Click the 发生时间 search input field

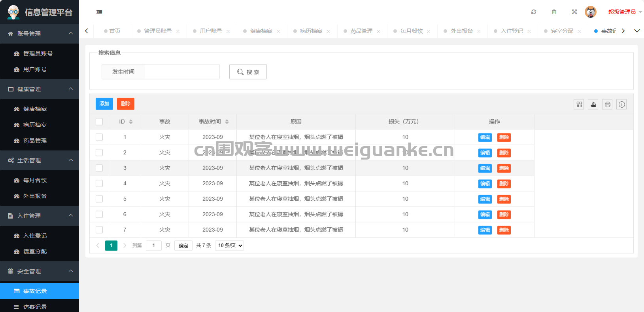[x=182, y=72]
